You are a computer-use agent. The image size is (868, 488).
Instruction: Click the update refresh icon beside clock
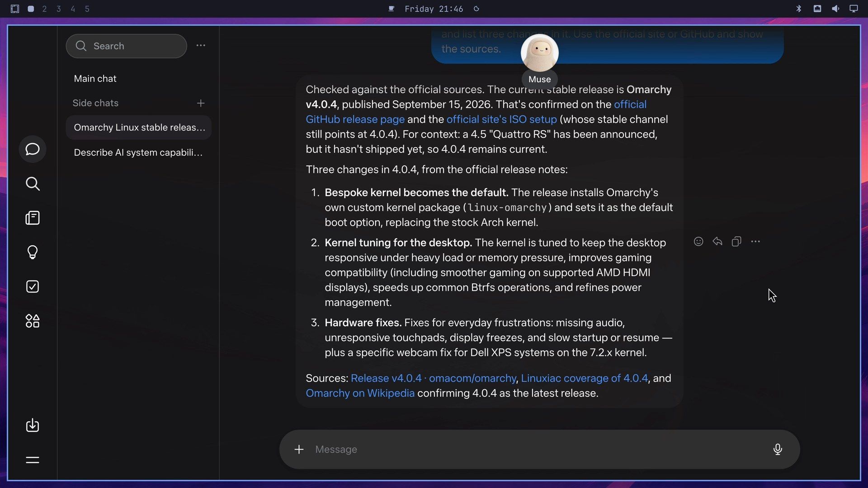pos(476,9)
